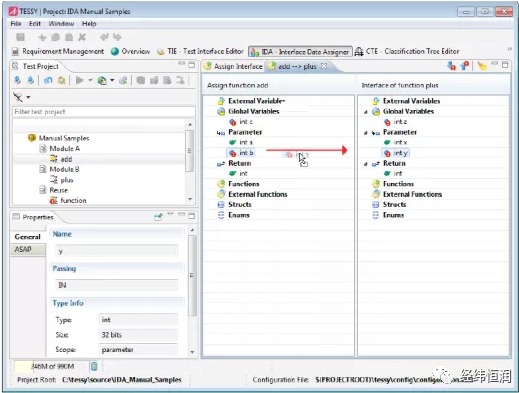Click the Save disk icon in toolbar
This screenshot has height=393, width=519.
click(x=20, y=37)
